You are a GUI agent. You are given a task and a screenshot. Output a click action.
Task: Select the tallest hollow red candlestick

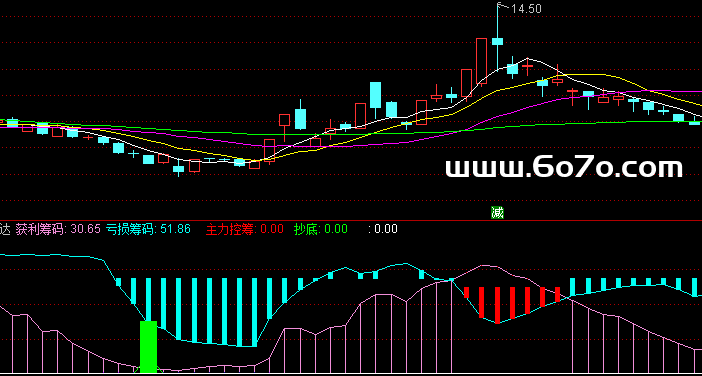pos(481,61)
